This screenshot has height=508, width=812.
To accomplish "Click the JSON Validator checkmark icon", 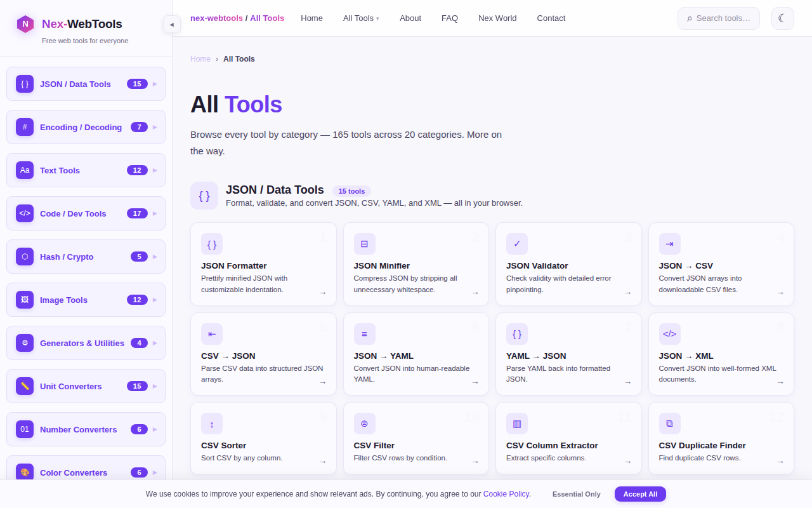I will [516, 244].
